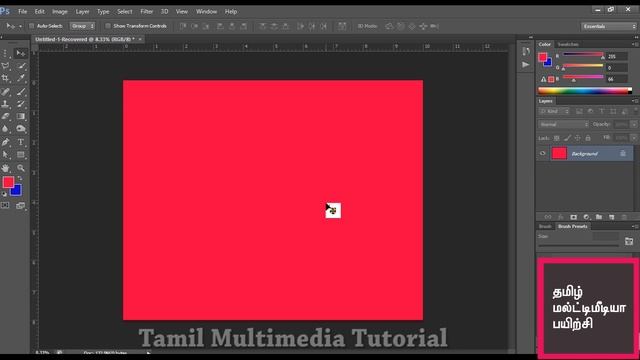The width and height of the screenshot is (640, 360).
Task: Enable Show Transform Controls checkbox
Action: click(108, 26)
